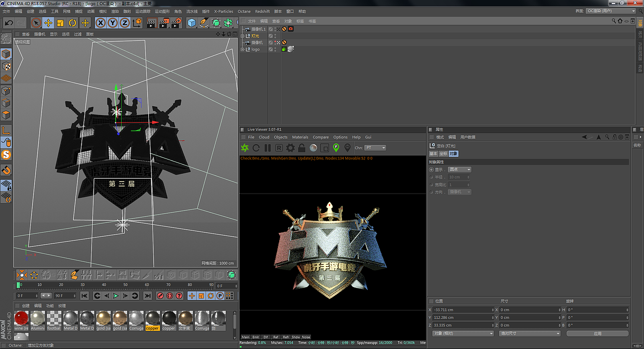Click the R render region button

pos(279,148)
